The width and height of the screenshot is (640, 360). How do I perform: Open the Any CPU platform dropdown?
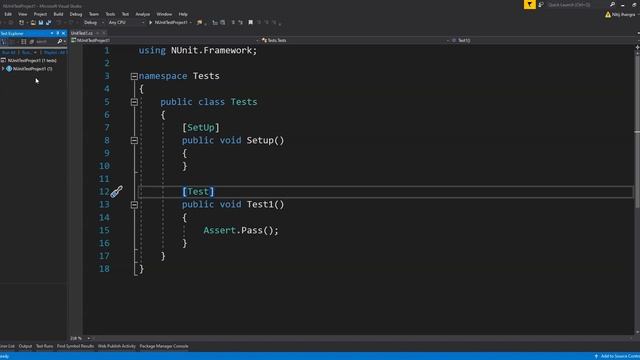coord(126,22)
